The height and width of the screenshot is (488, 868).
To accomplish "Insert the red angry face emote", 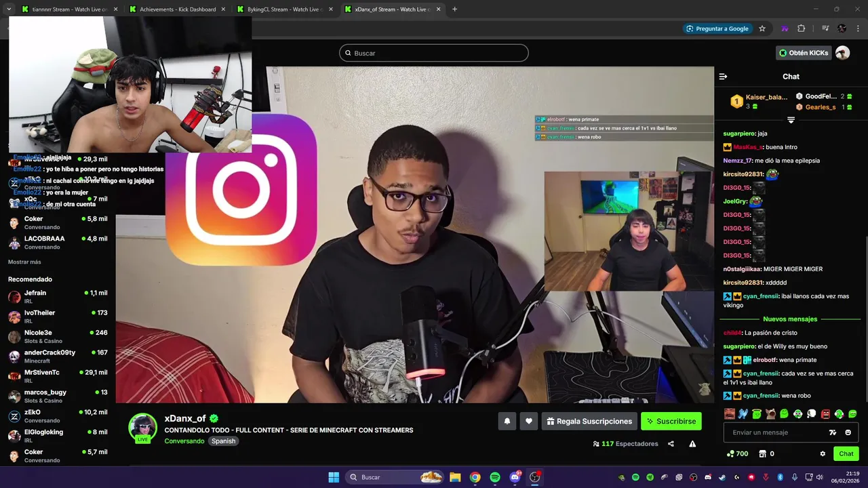I will (x=825, y=414).
